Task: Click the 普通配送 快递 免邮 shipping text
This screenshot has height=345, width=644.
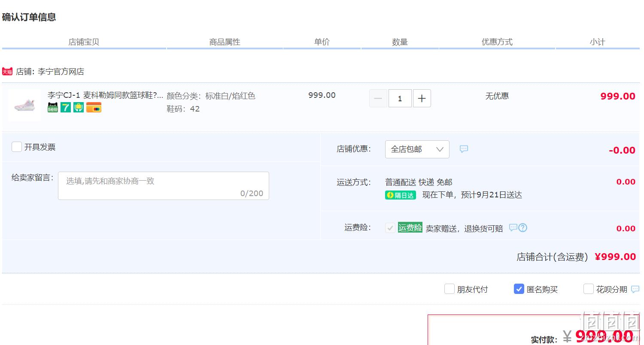Action: click(x=419, y=182)
